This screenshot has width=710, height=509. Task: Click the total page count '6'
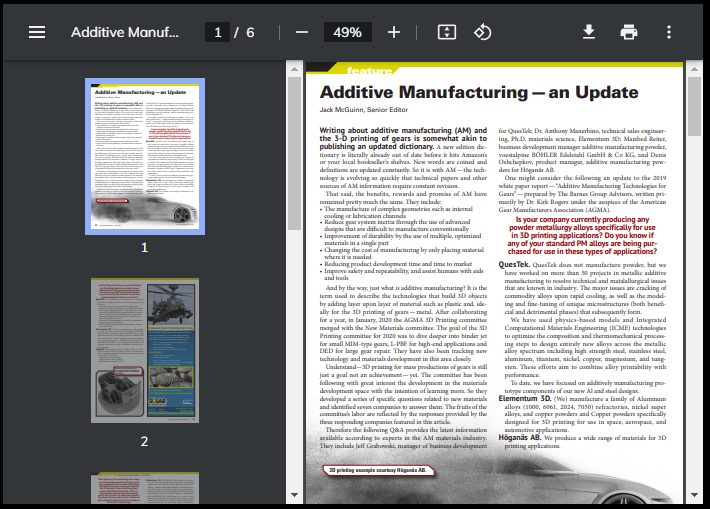250,32
